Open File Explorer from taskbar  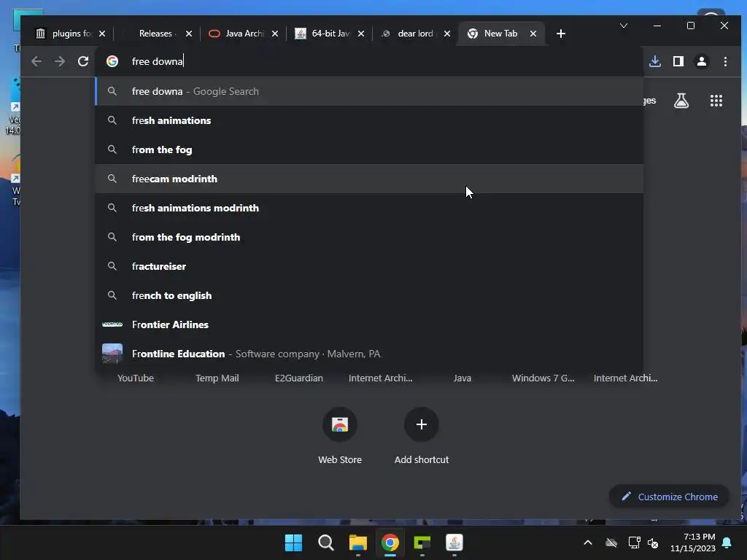click(x=357, y=542)
